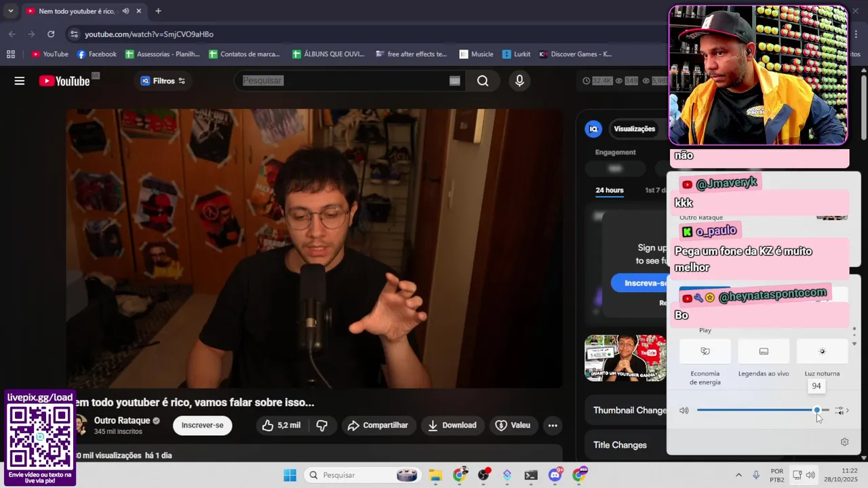Open the browser apps grid icon

click(x=11, y=54)
